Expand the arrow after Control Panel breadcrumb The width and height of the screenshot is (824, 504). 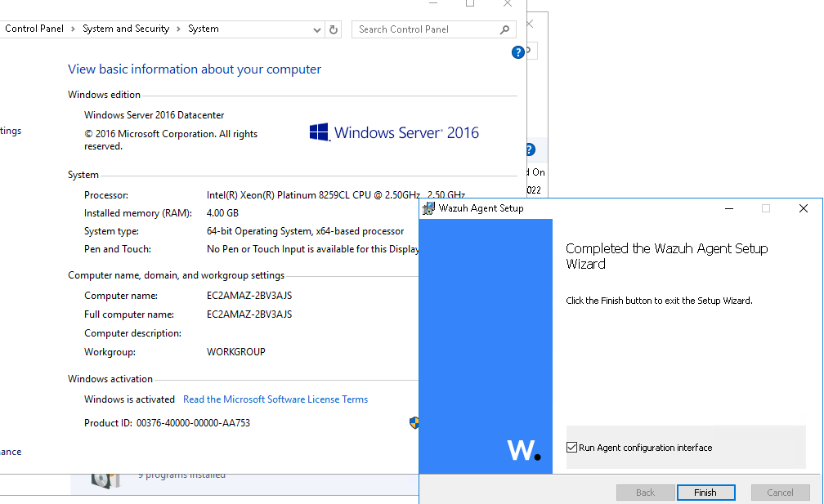(72, 29)
